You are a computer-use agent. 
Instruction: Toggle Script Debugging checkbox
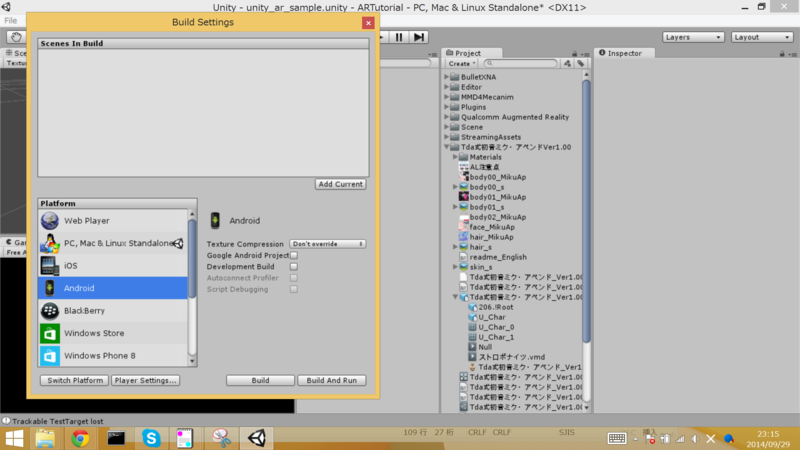point(294,289)
